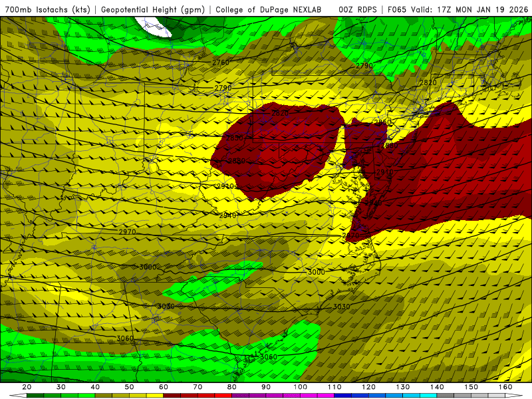Viewport: 532px width, 399px height.
Task: Select the 70 kt value on legend
Action: 198,387
